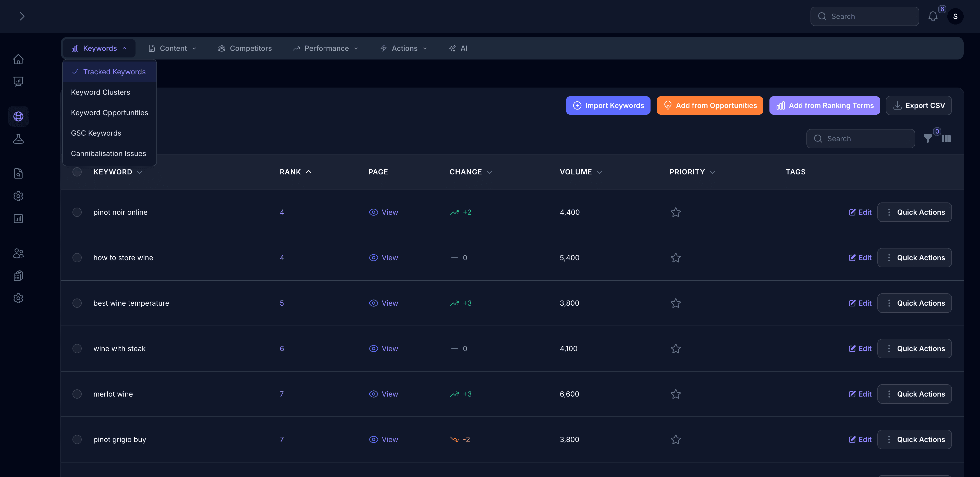This screenshot has height=477, width=980.
Task: Click rank 5 for best wine temperature
Action: pos(281,303)
